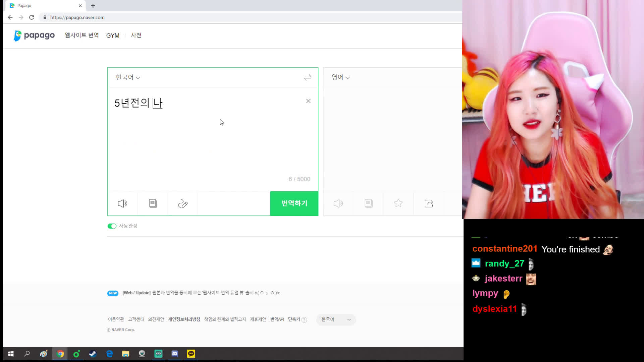
Task: Share the translation via the share icon
Action: pos(428,203)
